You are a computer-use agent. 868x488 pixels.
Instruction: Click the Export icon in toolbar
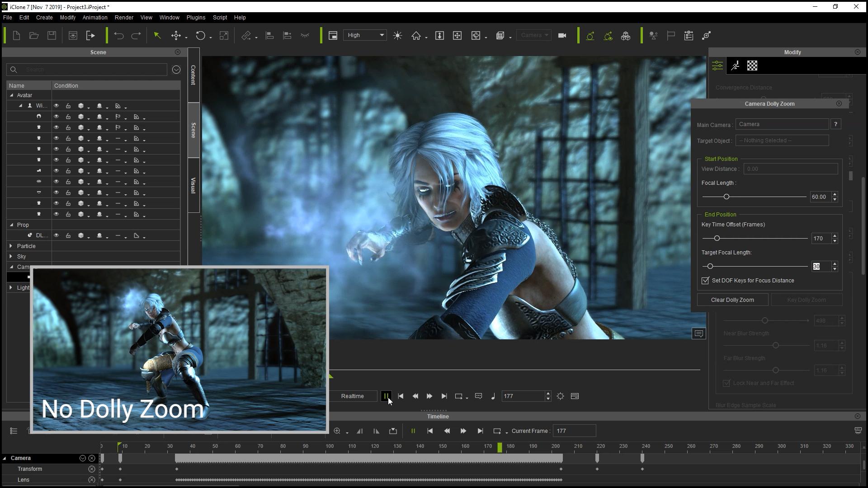[x=90, y=36]
